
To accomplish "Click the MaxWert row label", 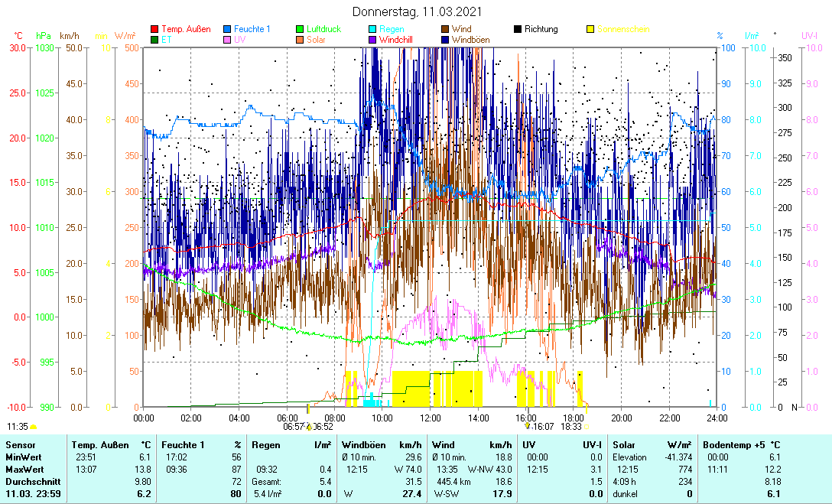I will click(x=24, y=469).
